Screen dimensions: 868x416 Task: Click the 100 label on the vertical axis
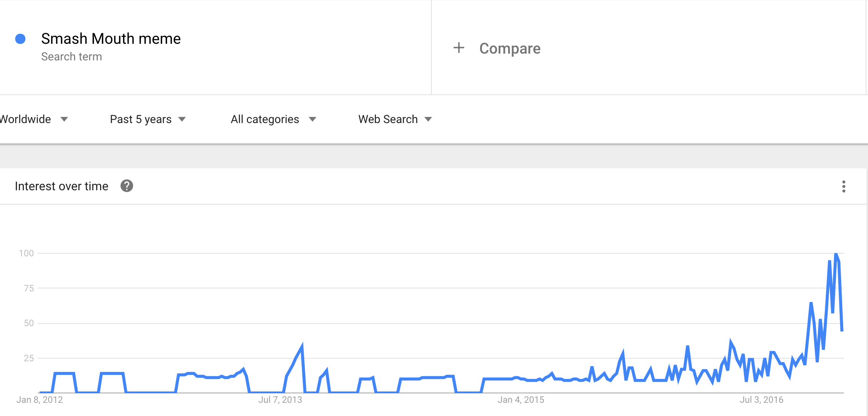(x=26, y=253)
